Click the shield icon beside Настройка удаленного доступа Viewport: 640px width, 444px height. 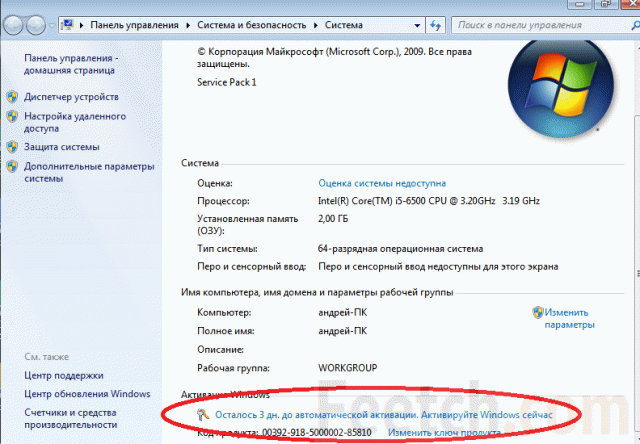point(12,116)
